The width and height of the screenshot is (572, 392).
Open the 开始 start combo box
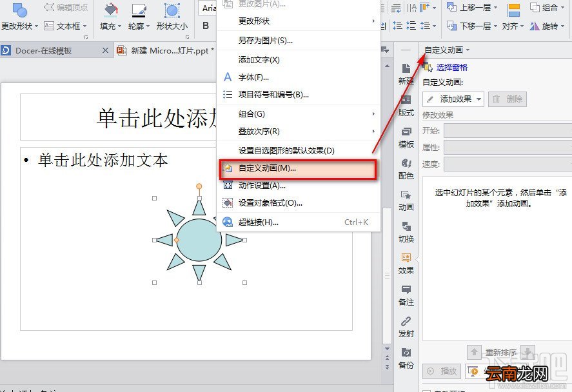508,130
